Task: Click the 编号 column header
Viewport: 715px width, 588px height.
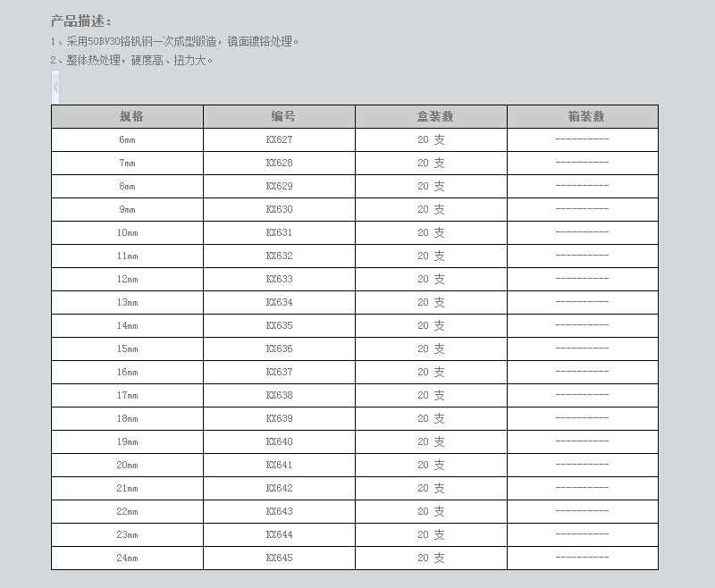Action: (279, 117)
